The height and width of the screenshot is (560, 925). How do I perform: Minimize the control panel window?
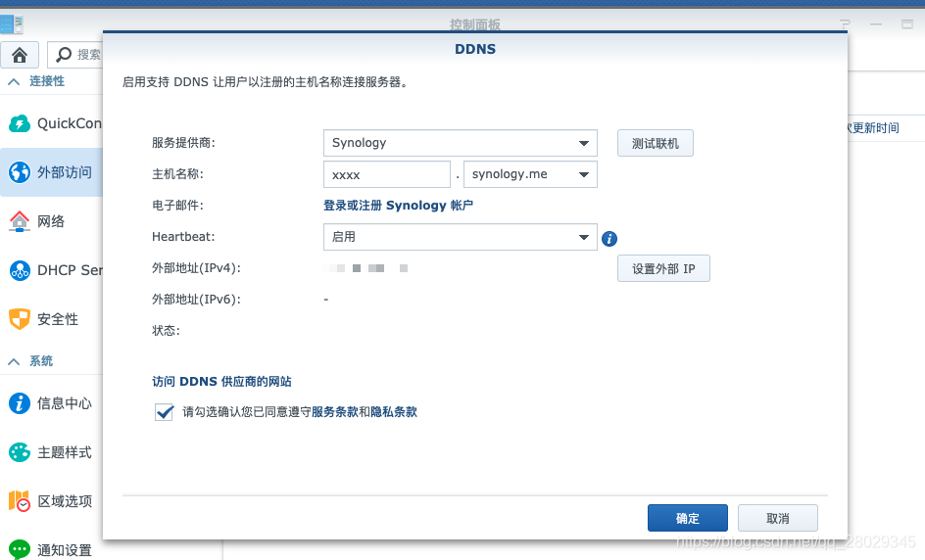(875, 24)
